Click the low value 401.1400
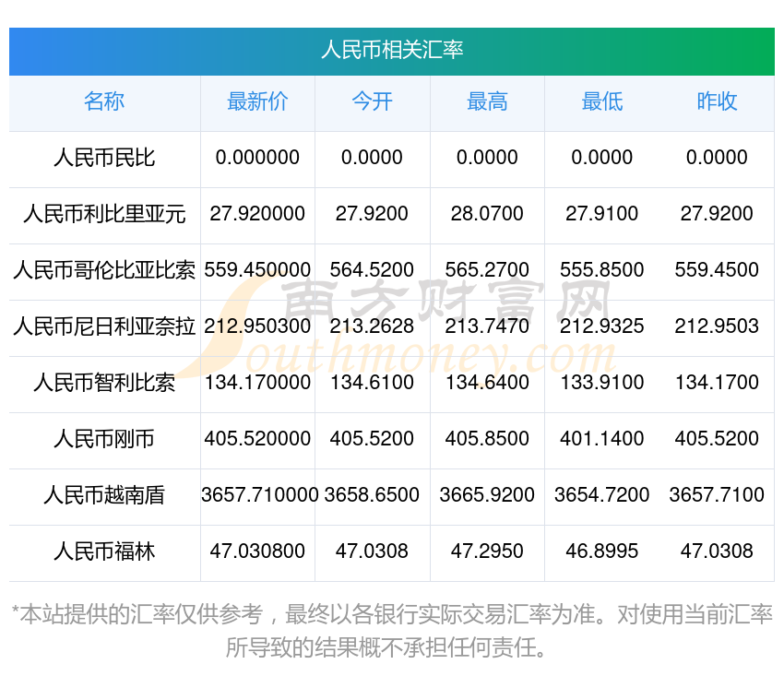The image size is (784, 676). (x=602, y=439)
